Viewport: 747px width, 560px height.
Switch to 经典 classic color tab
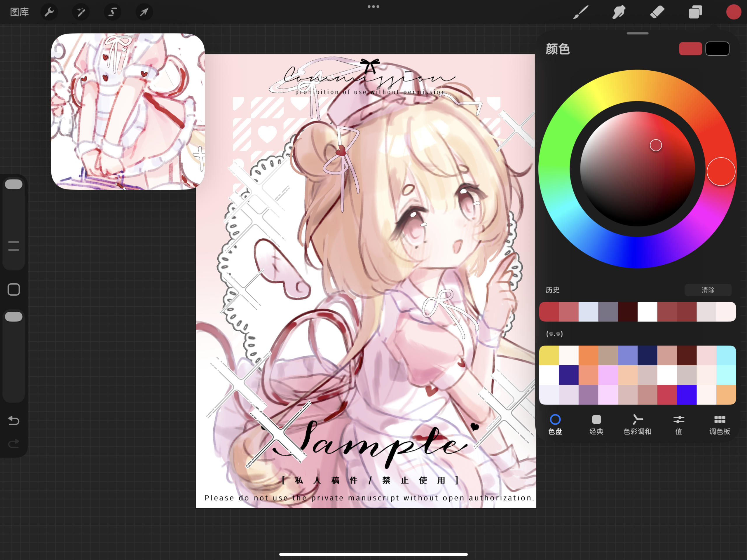point(596,424)
